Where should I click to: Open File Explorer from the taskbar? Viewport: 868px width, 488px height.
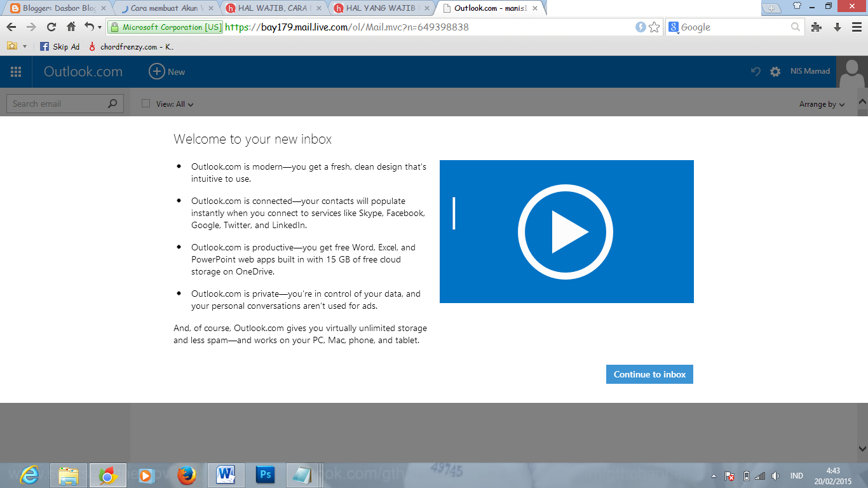coord(69,475)
